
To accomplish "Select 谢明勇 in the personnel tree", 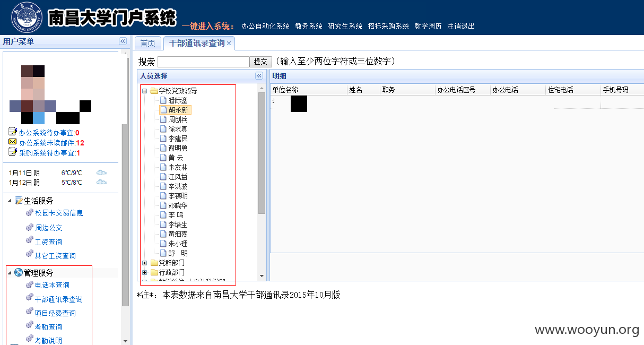I will [178, 148].
